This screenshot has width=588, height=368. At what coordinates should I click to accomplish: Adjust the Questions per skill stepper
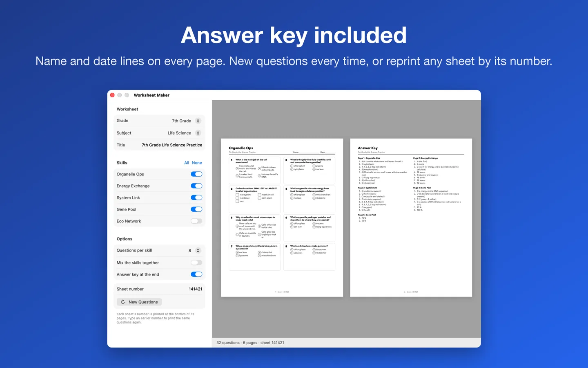click(198, 251)
